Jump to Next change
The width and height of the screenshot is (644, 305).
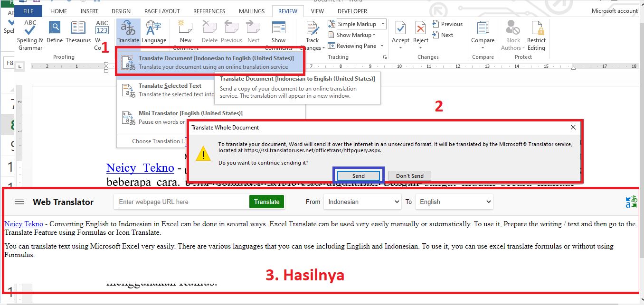point(443,35)
